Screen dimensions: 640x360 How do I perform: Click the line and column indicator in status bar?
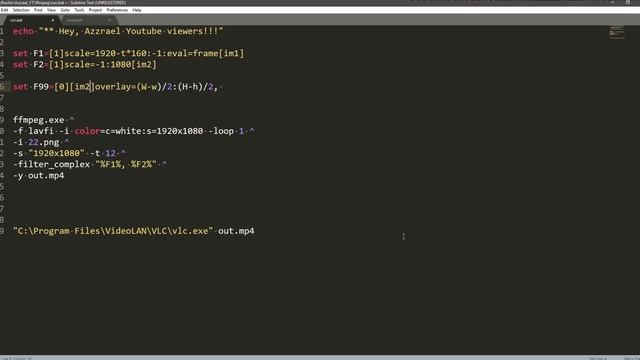(x=16, y=358)
